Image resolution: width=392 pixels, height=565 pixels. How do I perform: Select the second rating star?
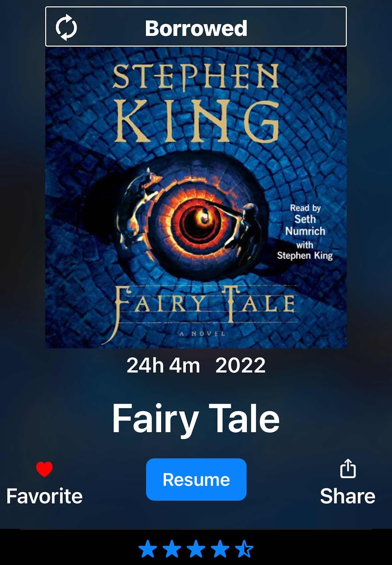(172, 549)
